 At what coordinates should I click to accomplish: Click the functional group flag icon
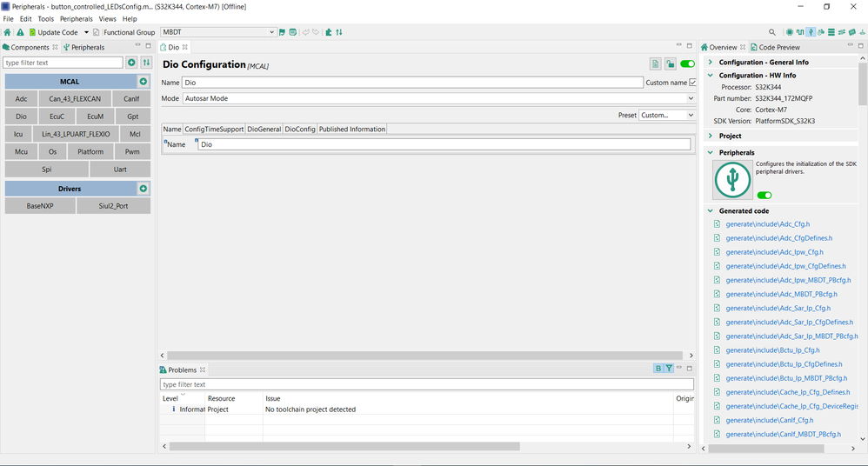(283, 32)
